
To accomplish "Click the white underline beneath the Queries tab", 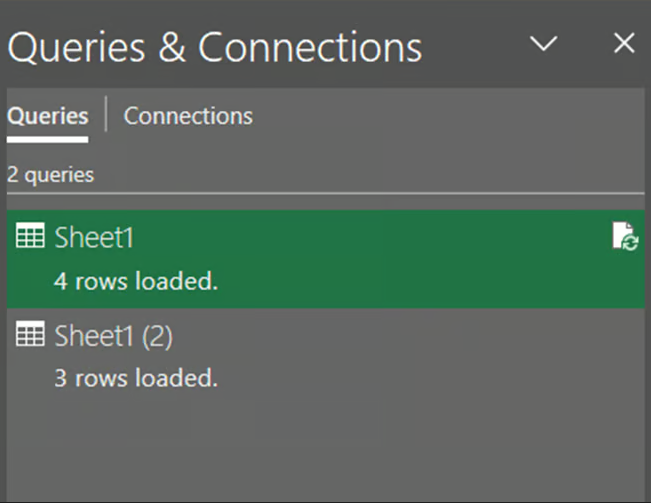I will tap(47, 138).
